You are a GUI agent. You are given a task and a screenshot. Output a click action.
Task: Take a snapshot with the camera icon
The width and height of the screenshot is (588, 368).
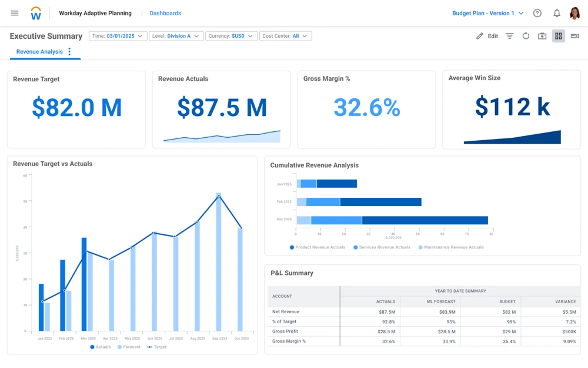542,36
